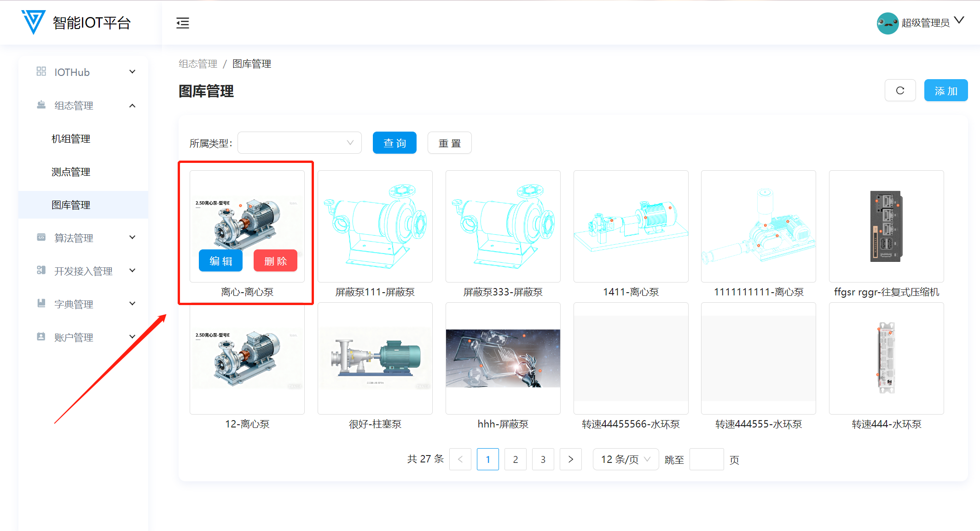Click the page jump input field
The height and width of the screenshot is (531, 980).
(706, 459)
